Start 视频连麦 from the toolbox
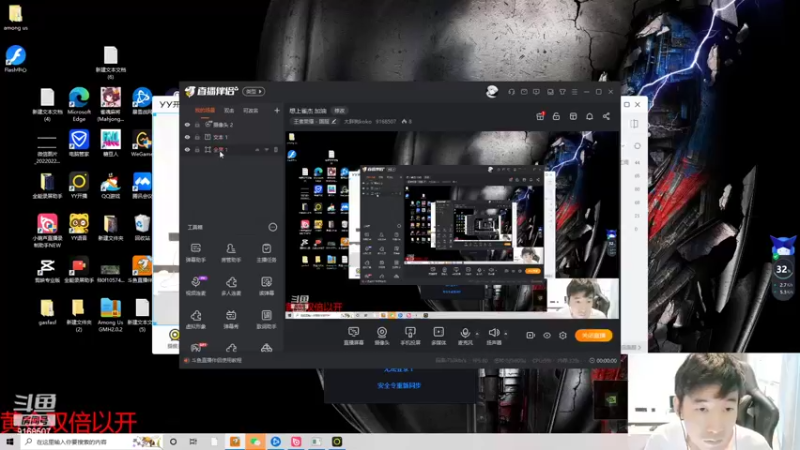800x450 pixels. click(196, 286)
